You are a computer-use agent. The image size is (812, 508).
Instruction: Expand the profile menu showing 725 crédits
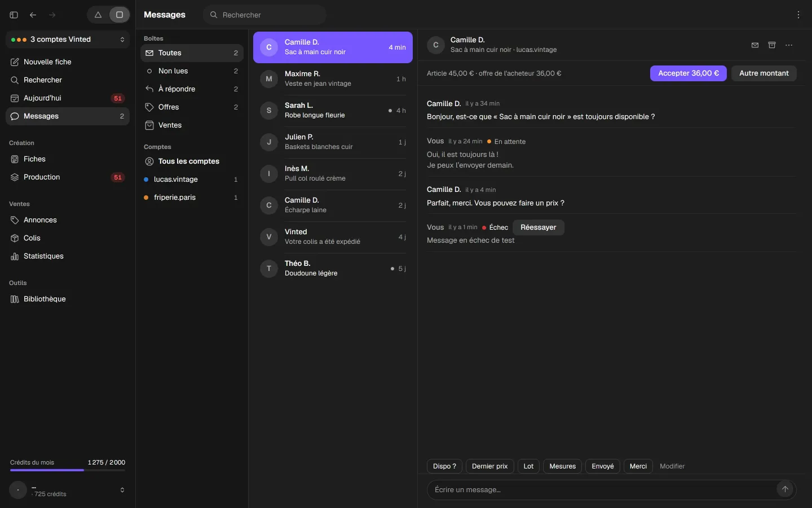point(68,490)
